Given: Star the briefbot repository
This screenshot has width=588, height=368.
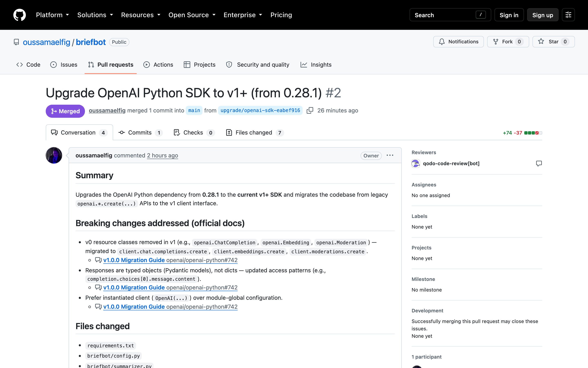Looking at the screenshot, I should point(553,42).
